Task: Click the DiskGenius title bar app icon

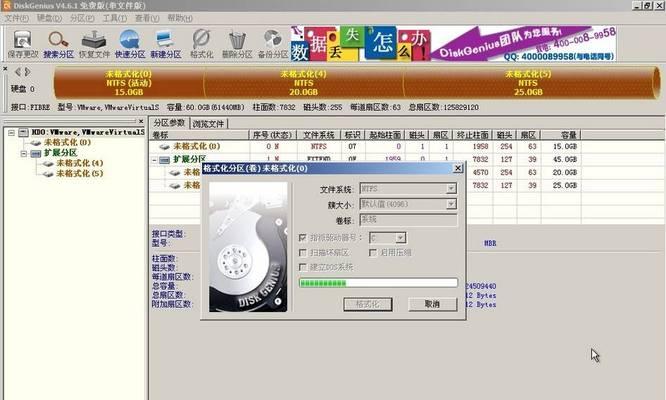Action: click(6, 6)
